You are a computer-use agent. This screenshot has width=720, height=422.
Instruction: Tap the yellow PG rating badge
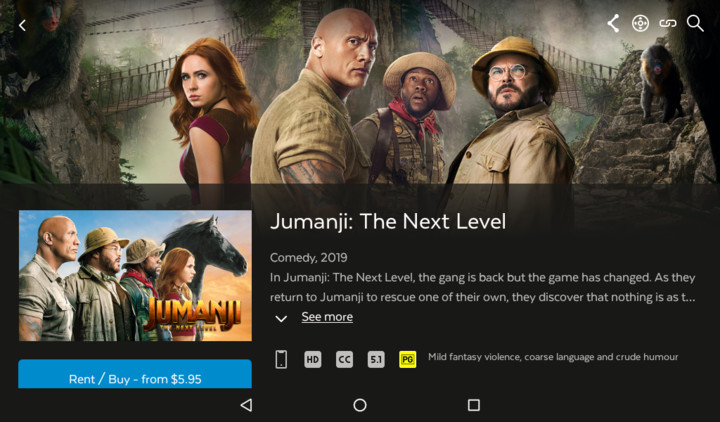tap(408, 359)
